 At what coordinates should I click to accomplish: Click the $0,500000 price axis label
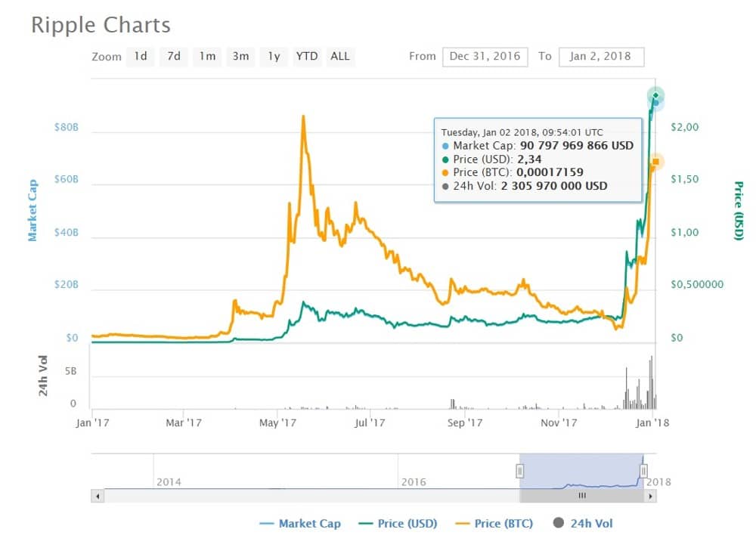point(697,284)
